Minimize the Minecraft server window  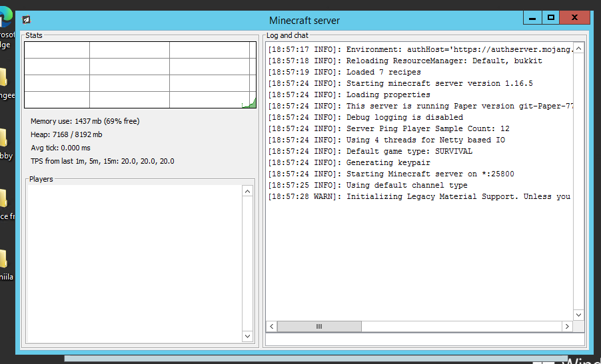[532, 17]
